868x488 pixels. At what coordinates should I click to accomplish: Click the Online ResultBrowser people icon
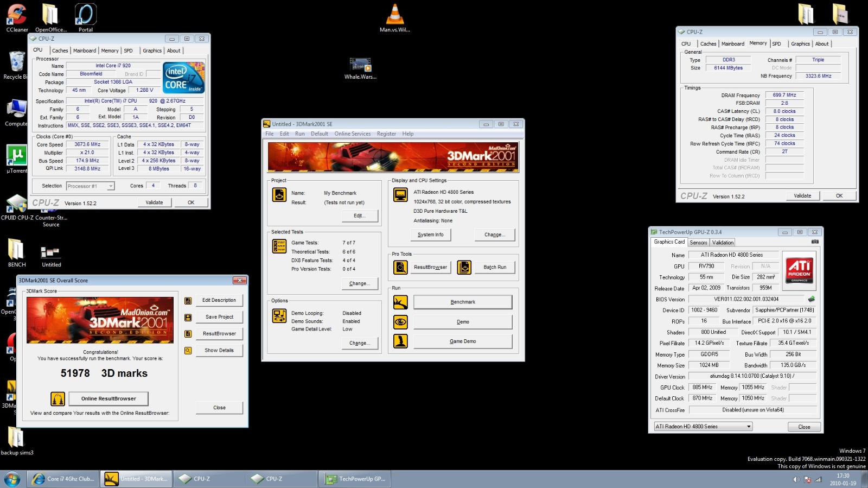tap(58, 399)
